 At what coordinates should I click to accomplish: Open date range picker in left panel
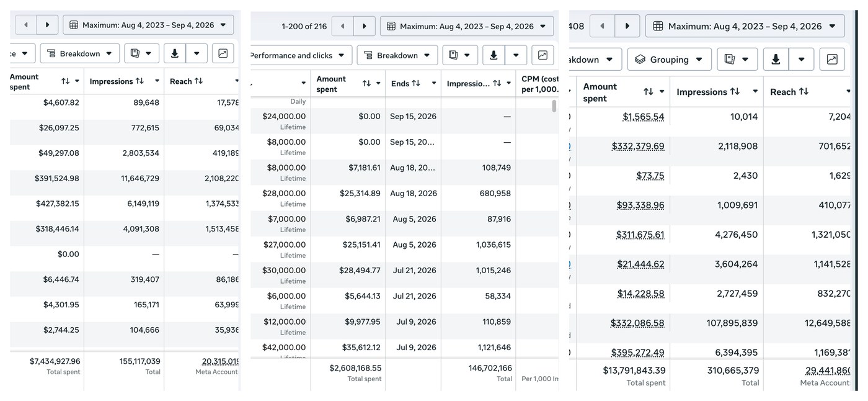[x=148, y=25]
